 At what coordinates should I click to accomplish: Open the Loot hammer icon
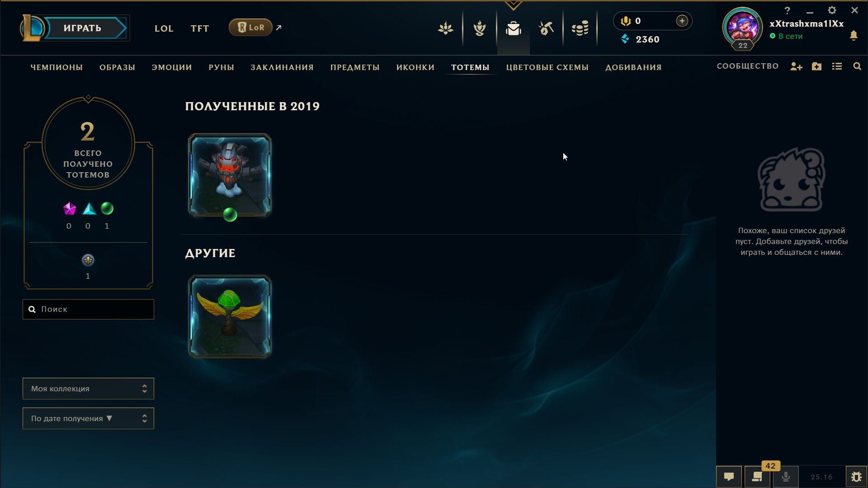click(546, 28)
